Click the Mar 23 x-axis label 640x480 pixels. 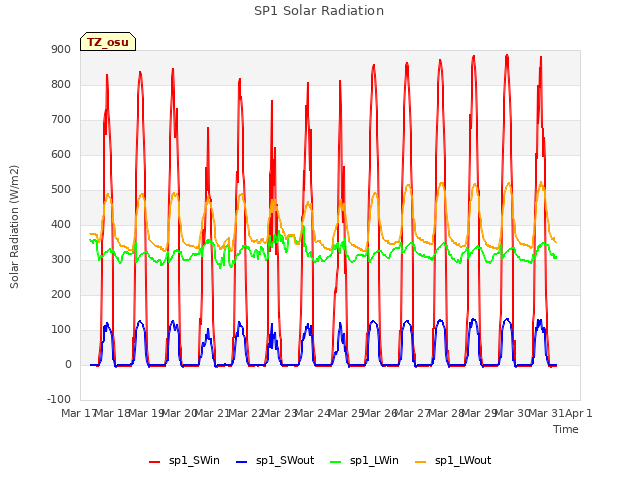279,413
